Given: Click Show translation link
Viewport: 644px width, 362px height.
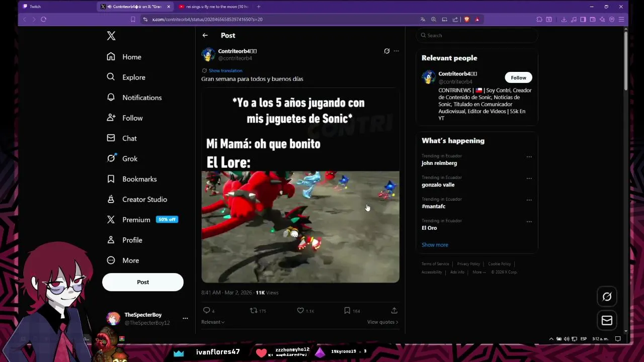Looking at the screenshot, I should [225, 70].
